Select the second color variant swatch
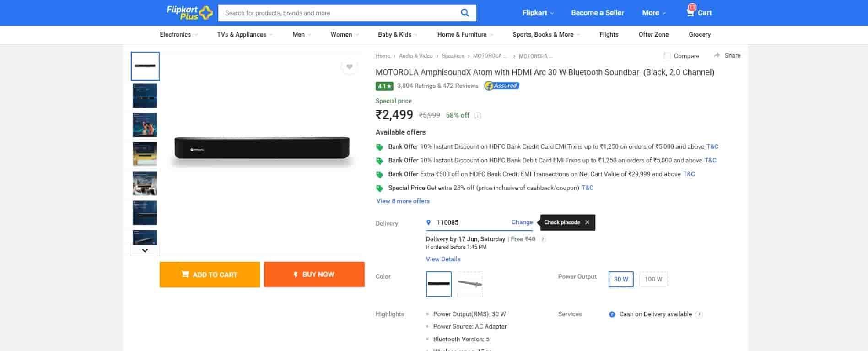 point(469,284)
